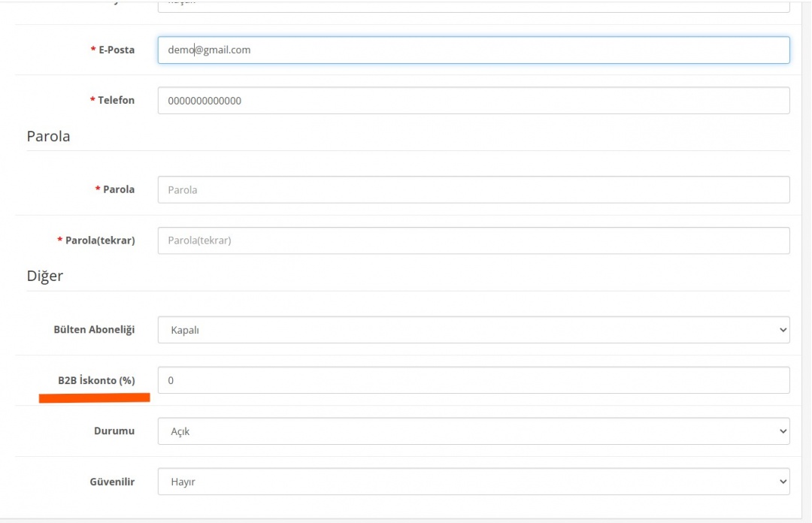Open the Güvenilir dropdown showing Hayır

(x=474, y=482)
